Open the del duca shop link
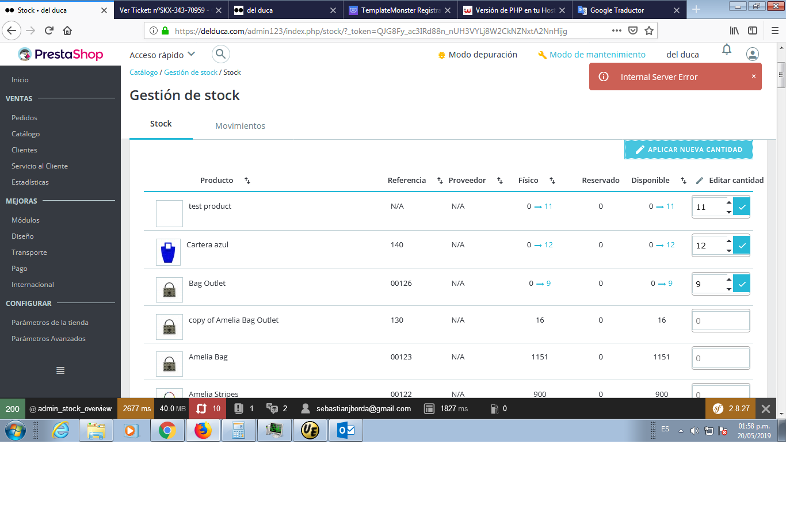This screenshot has width=786, height=532. point(682,55)
